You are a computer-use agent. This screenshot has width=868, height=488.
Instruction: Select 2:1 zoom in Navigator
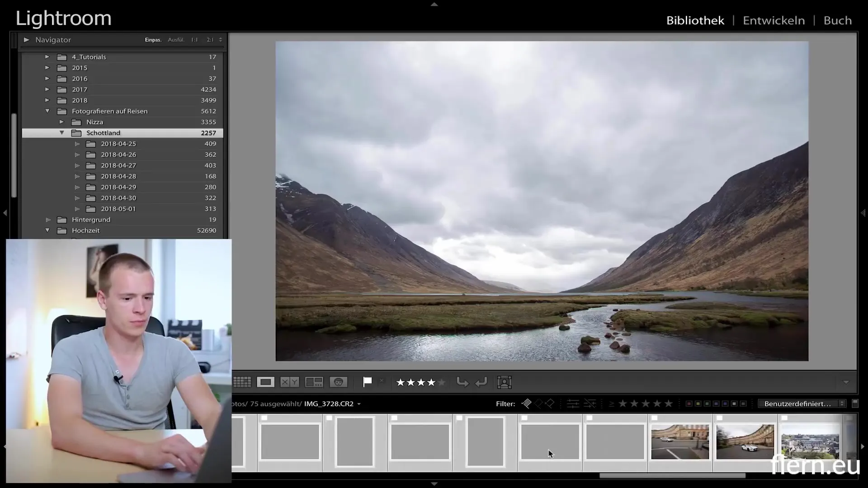point(210,40)
